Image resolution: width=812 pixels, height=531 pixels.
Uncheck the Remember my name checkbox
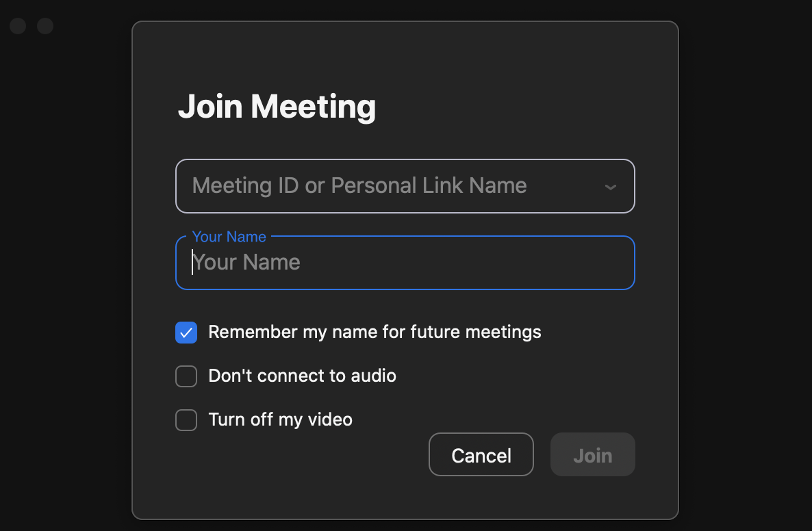click(186, 333)
